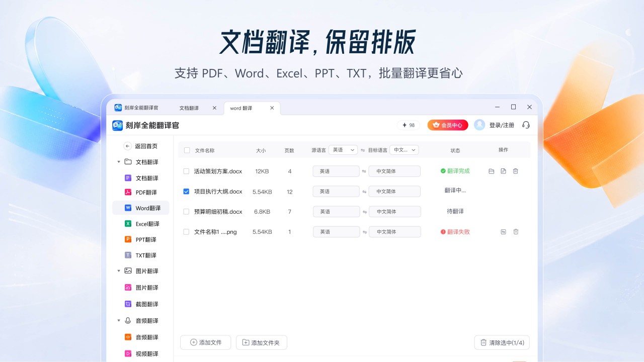
Task: Open folder for 活动策划方案.docx result
Action: pyautogui.click(x=492, y=171)
